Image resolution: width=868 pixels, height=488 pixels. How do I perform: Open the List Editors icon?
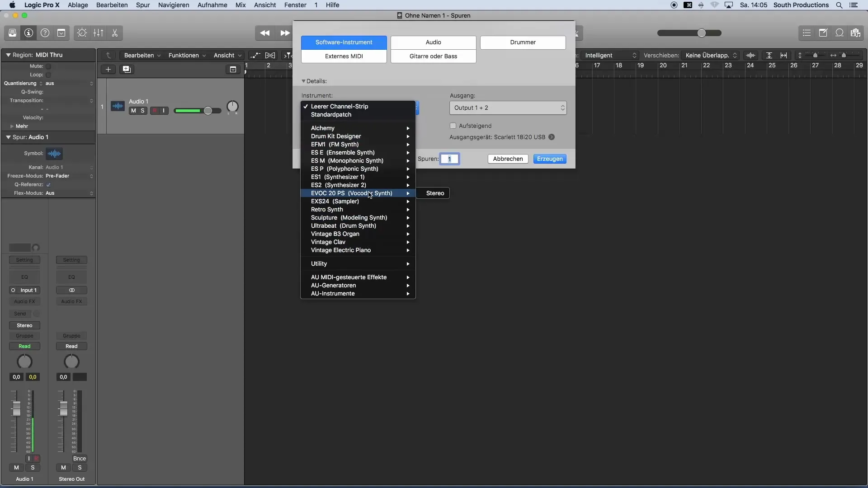click(807, 33)
